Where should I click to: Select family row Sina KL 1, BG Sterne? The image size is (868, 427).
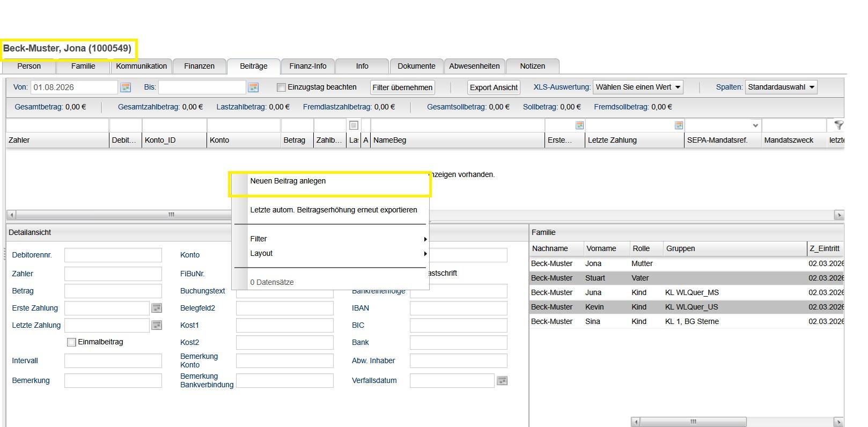click(x=687, y=322)
